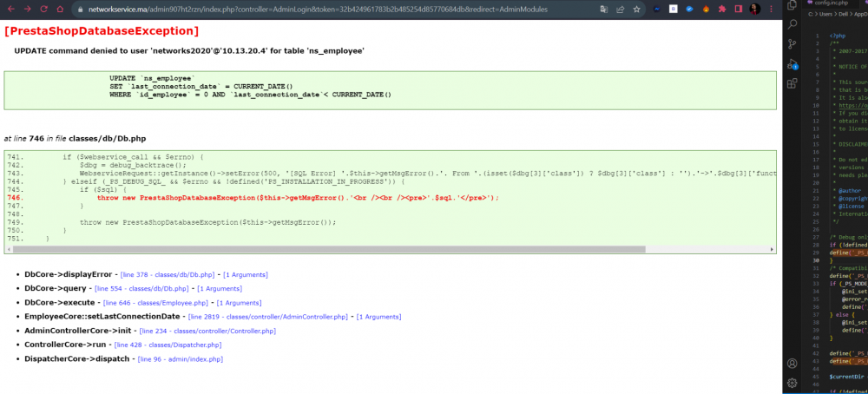Image resolution: width=868 pixels, height=394 pixels.
Task: Open the browser home page
Action: tap(60, 10)
